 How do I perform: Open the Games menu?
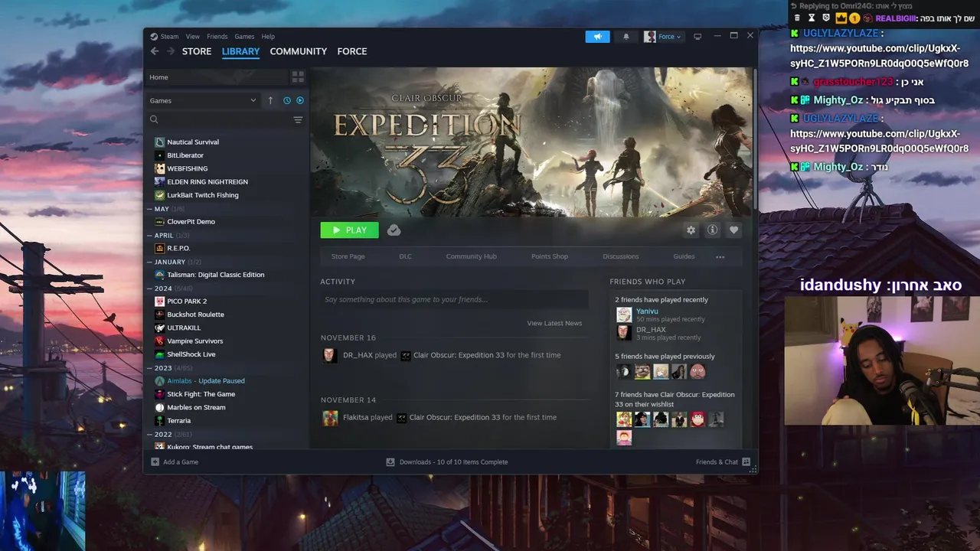click(244, 36)
